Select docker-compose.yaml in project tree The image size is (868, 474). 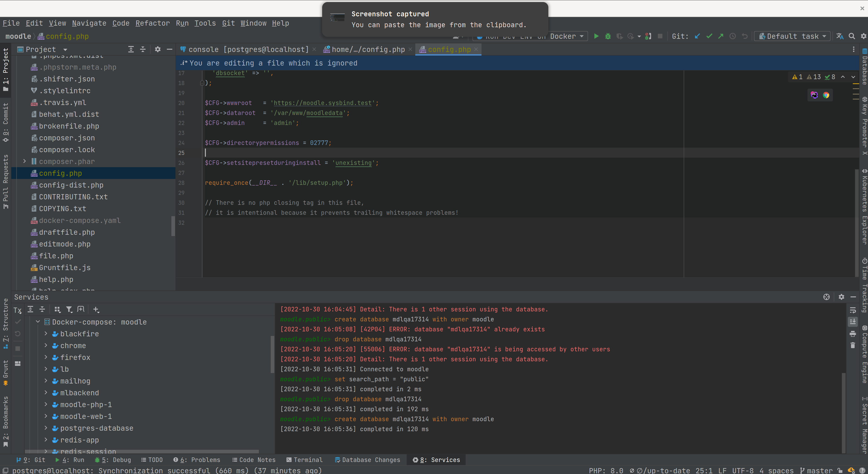click(x=80, y=220)
